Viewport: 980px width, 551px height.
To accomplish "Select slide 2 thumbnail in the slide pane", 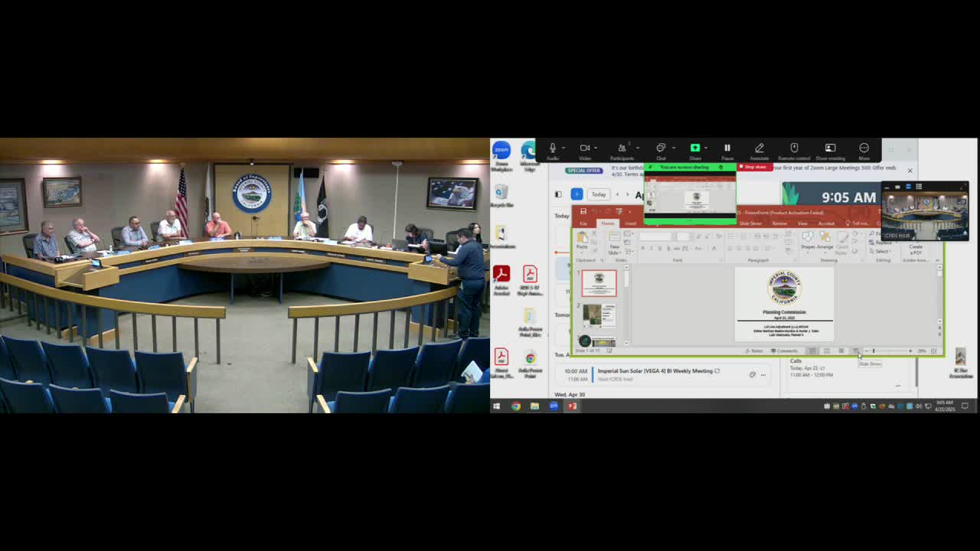I will pyautogui.click(x=599, y=315).
